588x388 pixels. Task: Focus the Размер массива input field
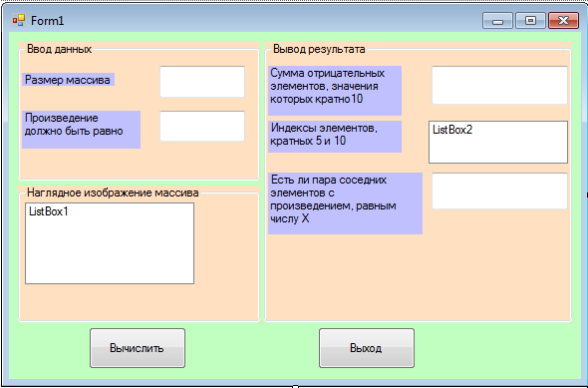click(202, 82)
